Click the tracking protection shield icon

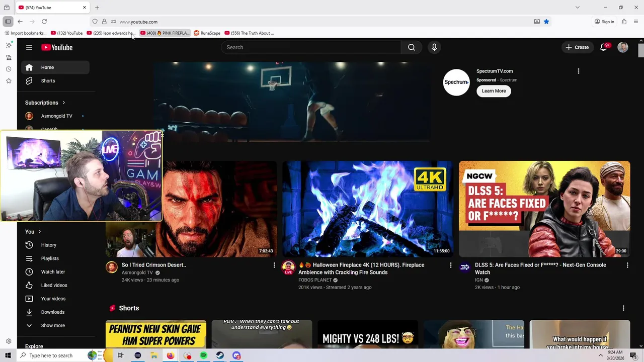tap(95, 22)
